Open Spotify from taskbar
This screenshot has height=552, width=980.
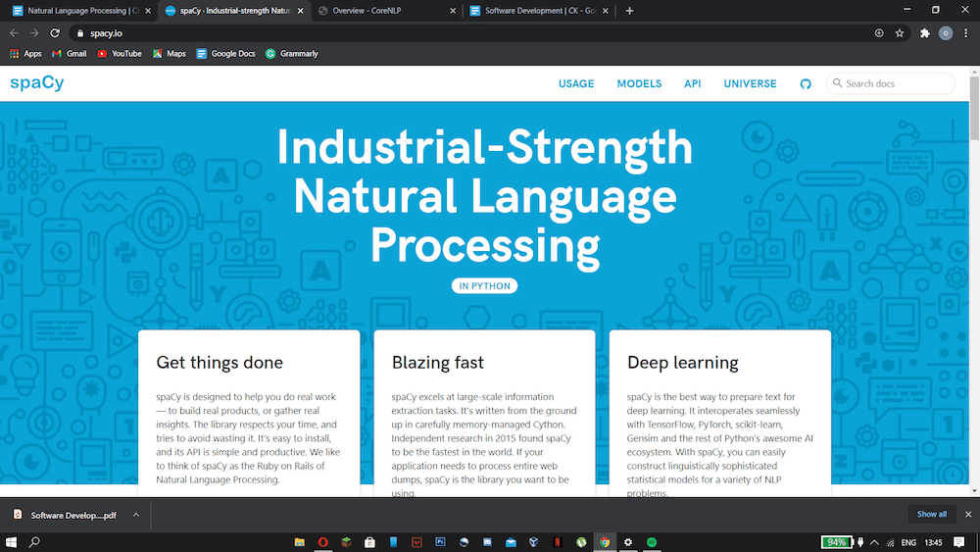tap(652, 542)
